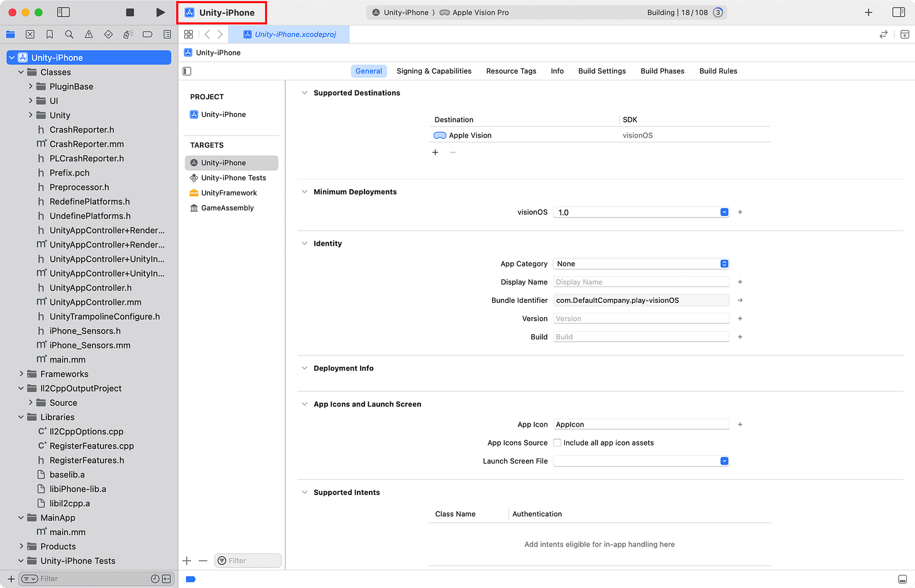Select libiPhone-lib.a in Libraries
Screen dimensions: 915x588
point(78,489)
